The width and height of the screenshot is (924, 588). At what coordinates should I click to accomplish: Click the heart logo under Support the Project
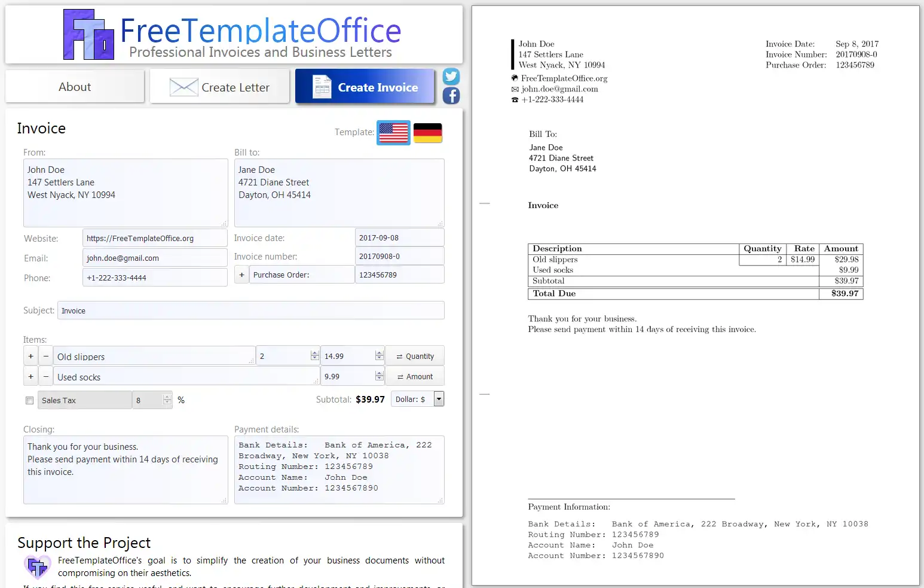click(37, 566)
